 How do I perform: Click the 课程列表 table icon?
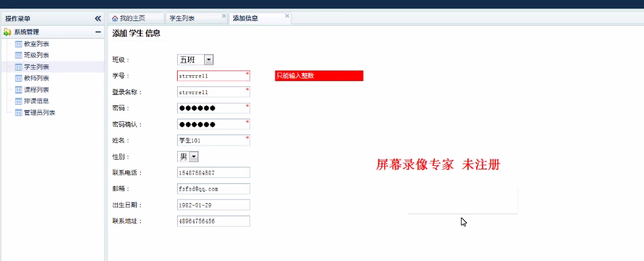pyautogui.click(x=18, y=90)
